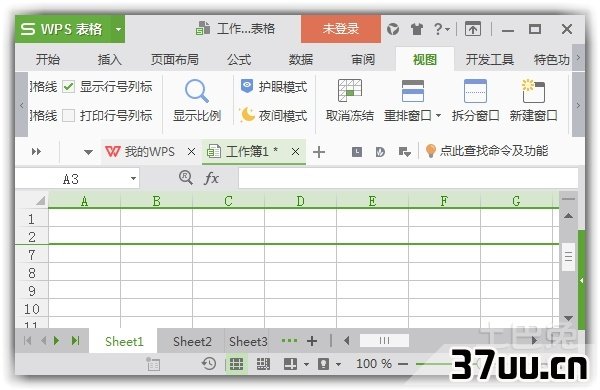Open the 开始 (Home) ribbon tab
This screenshot has width=600, height=390.
pos(48,59)
